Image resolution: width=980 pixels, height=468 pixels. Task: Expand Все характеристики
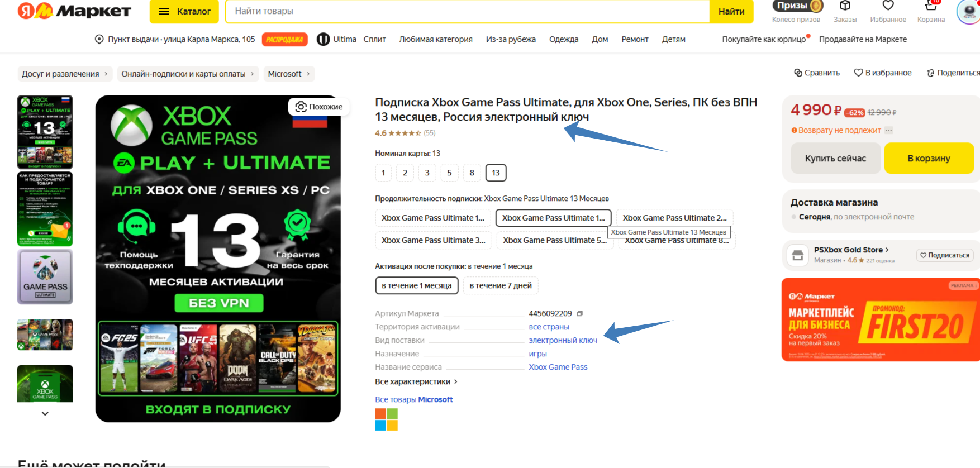coord(416,381)
